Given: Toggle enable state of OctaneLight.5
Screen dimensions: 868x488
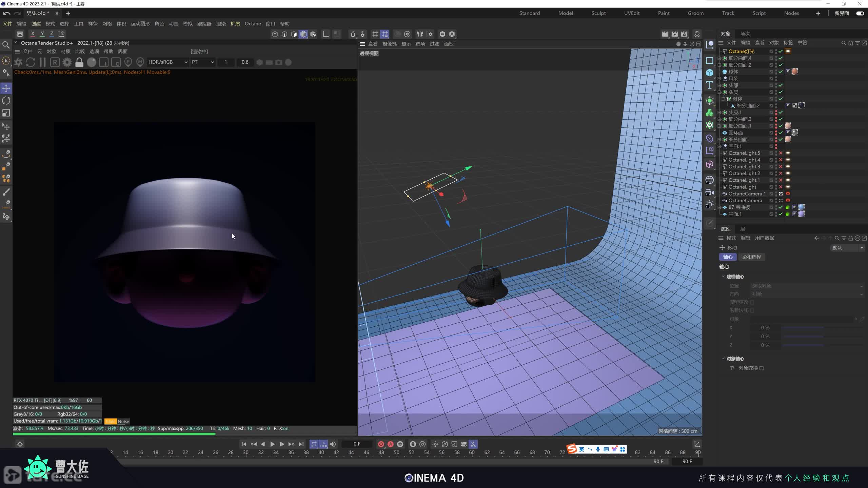Looking at the screenshot, I should coord(781,153).
